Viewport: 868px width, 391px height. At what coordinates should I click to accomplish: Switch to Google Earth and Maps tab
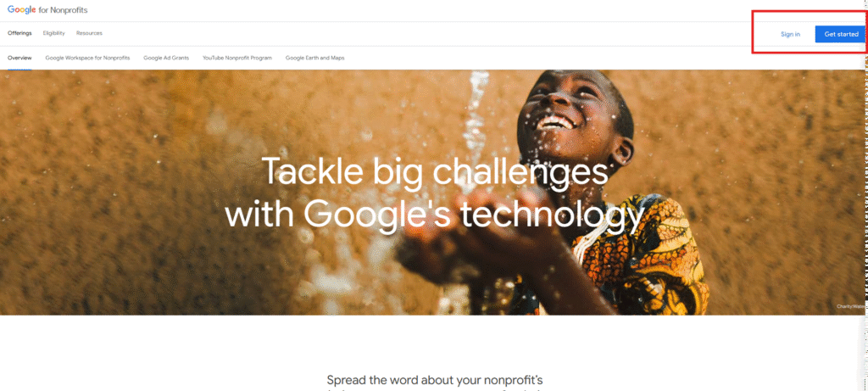315,58
